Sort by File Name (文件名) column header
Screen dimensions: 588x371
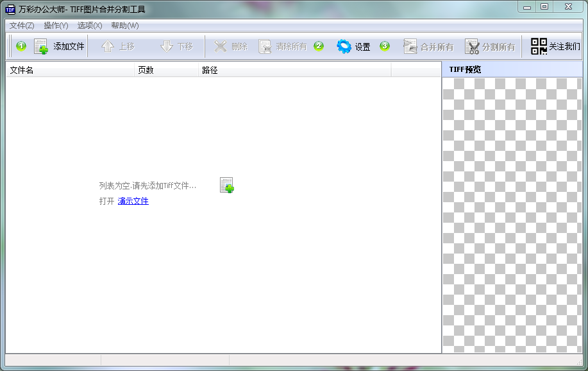pos(69,70)
